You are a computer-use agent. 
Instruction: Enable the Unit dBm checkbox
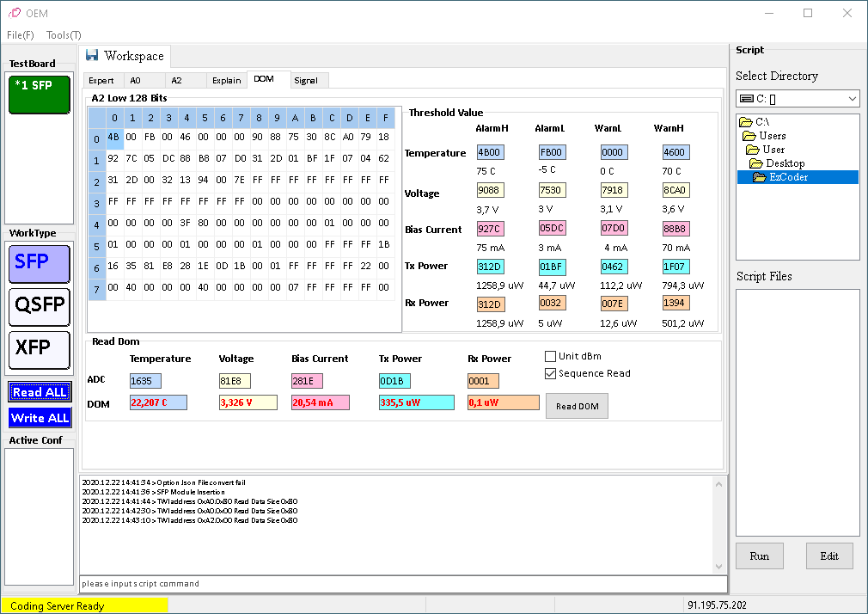[x=551, y=356]
